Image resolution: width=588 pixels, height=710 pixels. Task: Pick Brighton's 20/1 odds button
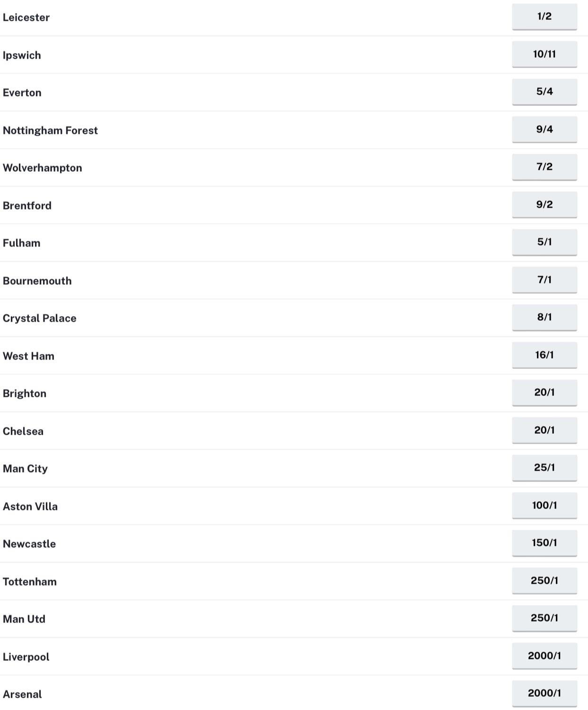(544, 393)
